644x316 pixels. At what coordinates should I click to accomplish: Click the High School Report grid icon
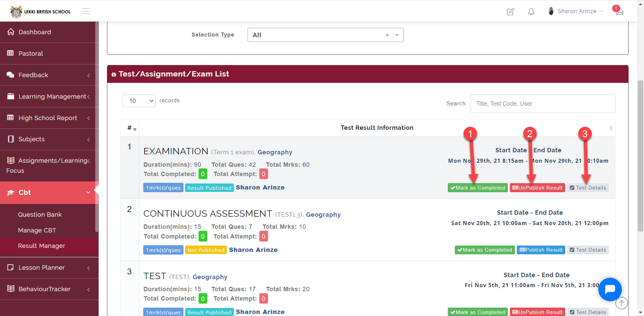pyautogui.click(x=11, y=118)
